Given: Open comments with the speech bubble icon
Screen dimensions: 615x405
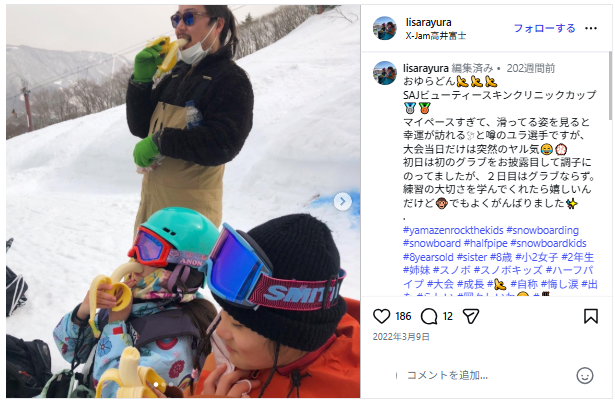Looking at the screenshot, I should coord(429,316).
